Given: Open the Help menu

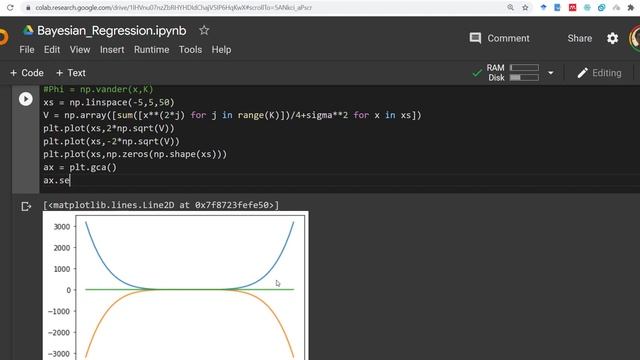Looking at the screenshot, I should click(x=221, y=50).
